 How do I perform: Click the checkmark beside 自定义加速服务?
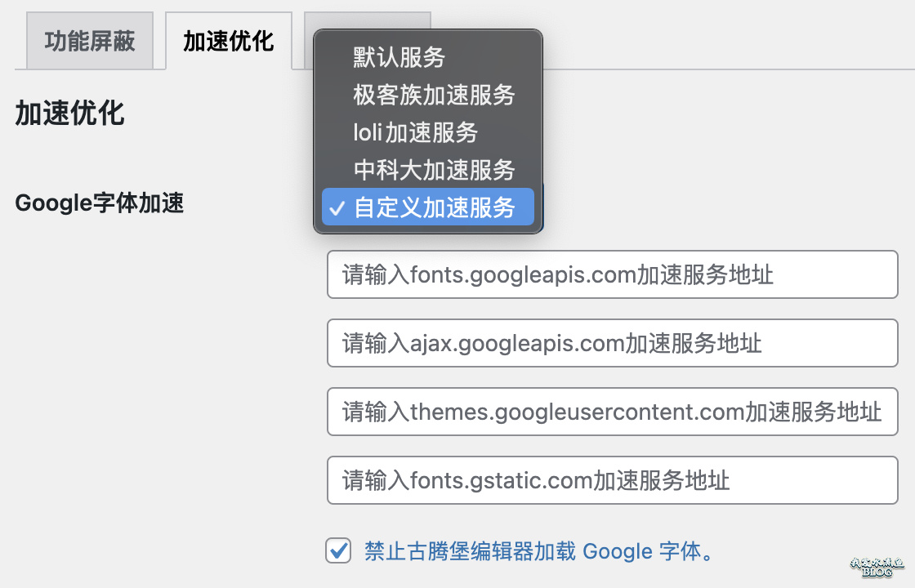tap(337, 207)
